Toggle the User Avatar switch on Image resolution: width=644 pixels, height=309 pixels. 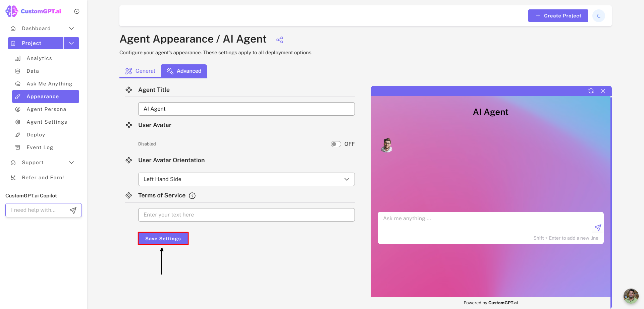click(336, 144)
